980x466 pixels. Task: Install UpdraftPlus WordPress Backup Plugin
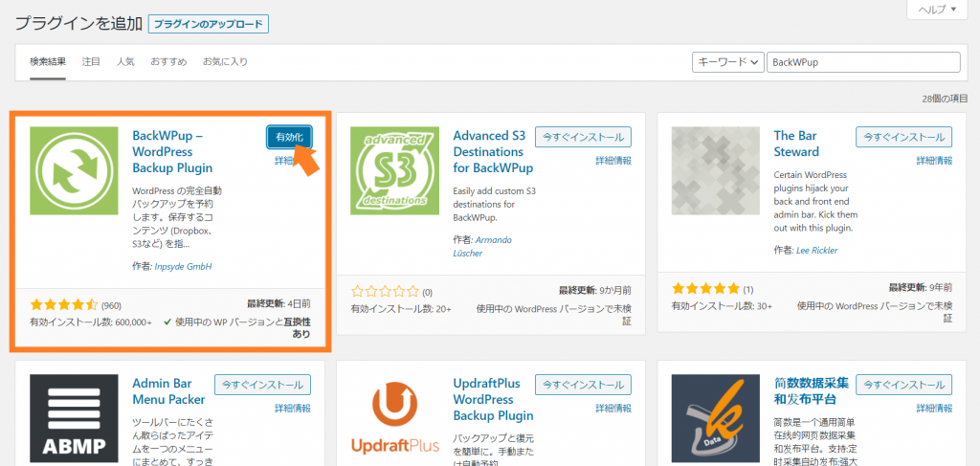[x=583, y=385]
